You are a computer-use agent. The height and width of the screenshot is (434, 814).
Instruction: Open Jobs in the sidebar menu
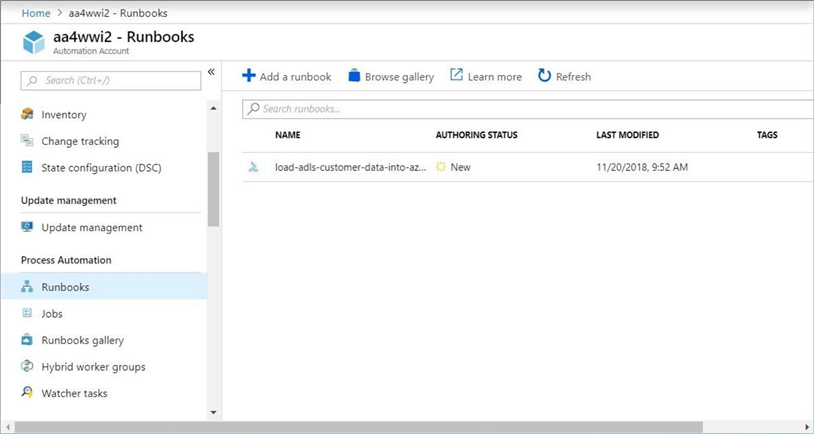(52, 314)
